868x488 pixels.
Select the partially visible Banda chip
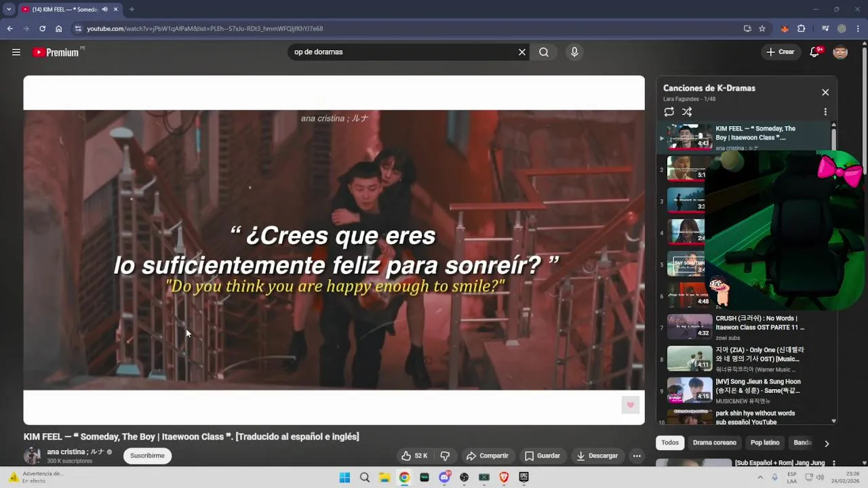802,443
